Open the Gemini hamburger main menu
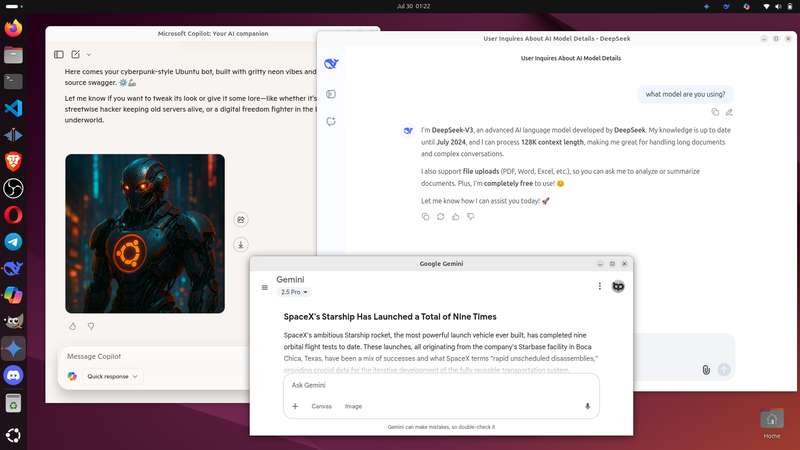 [x=265, y=287]
